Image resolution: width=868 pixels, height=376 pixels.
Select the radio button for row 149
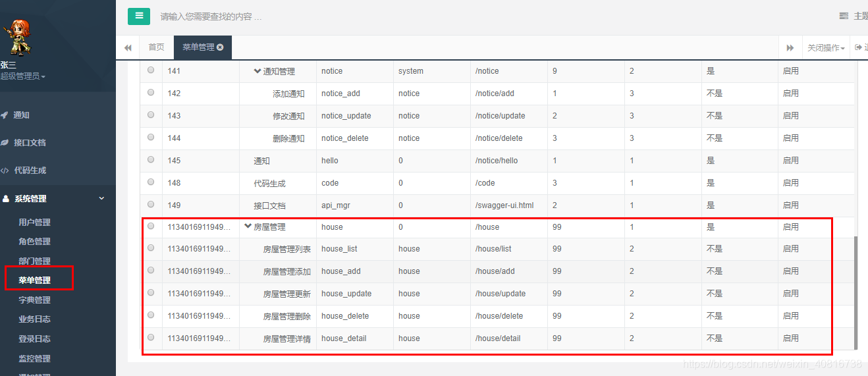pos(151,204)
